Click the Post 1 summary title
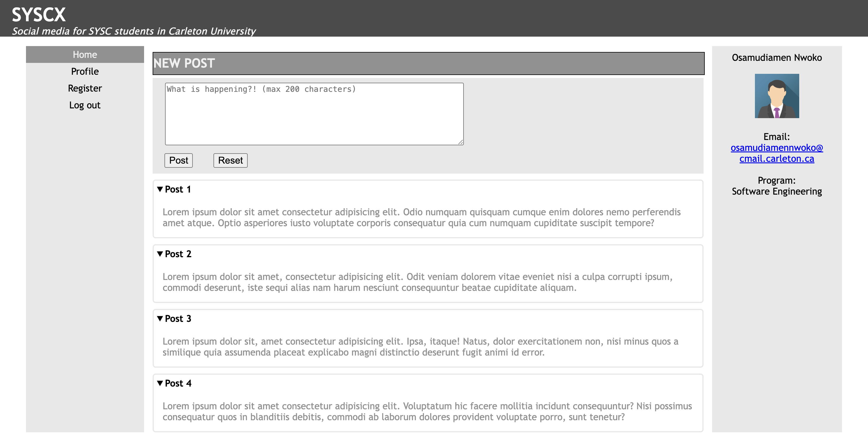This screenshot has width=868, height=440. [178, 189]
